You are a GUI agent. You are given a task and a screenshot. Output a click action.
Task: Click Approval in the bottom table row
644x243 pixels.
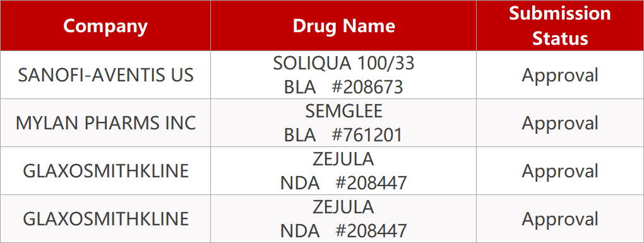coord(560,219)
